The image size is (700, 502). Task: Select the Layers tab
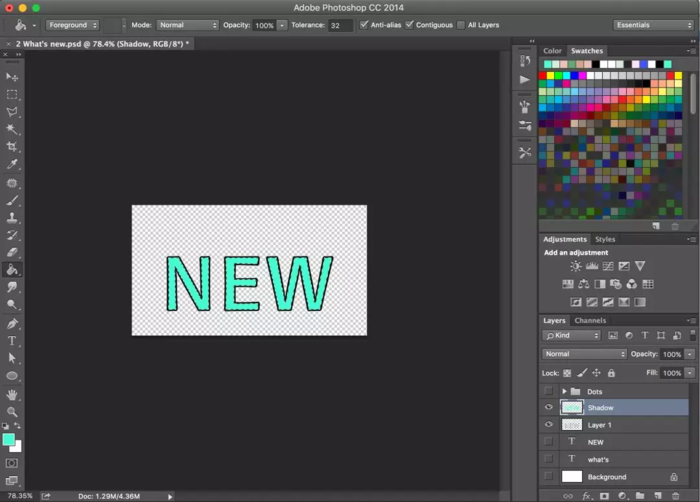point(554,321)
